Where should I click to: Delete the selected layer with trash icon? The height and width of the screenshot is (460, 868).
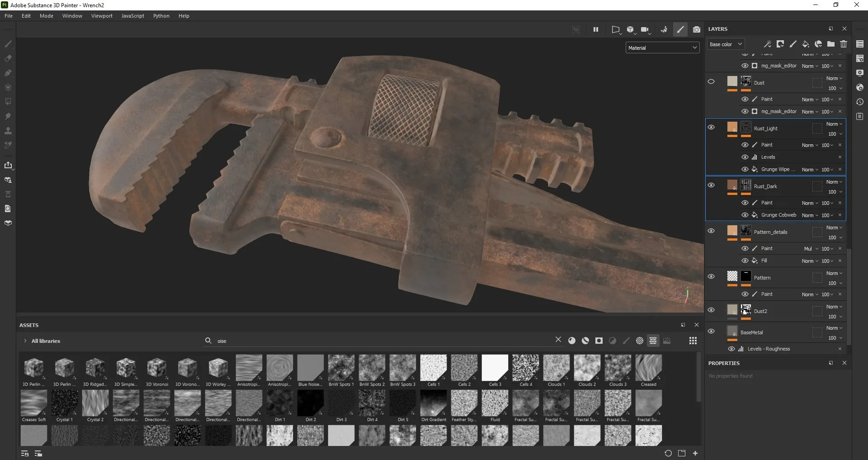click(844, 44)
